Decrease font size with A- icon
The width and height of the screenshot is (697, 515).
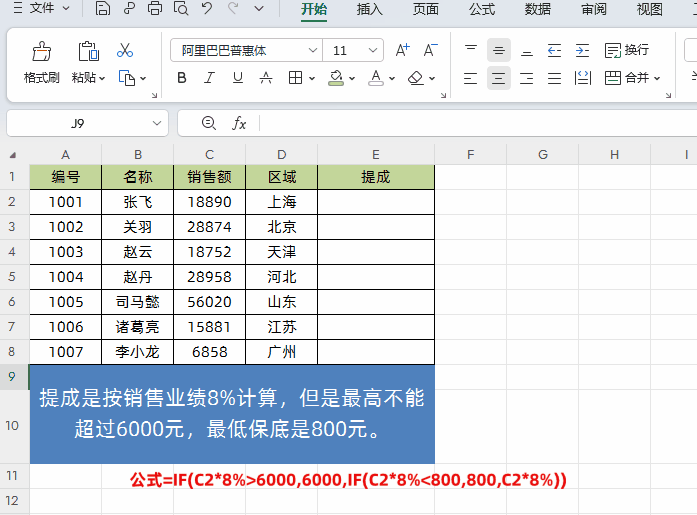[x=430, y=50]
